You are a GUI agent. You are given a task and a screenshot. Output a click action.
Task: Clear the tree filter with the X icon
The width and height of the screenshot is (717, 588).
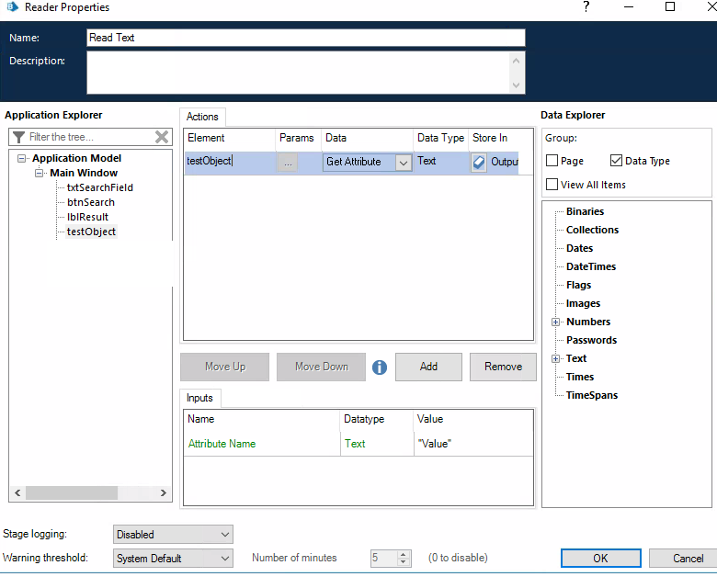click(x=162, y=137)
